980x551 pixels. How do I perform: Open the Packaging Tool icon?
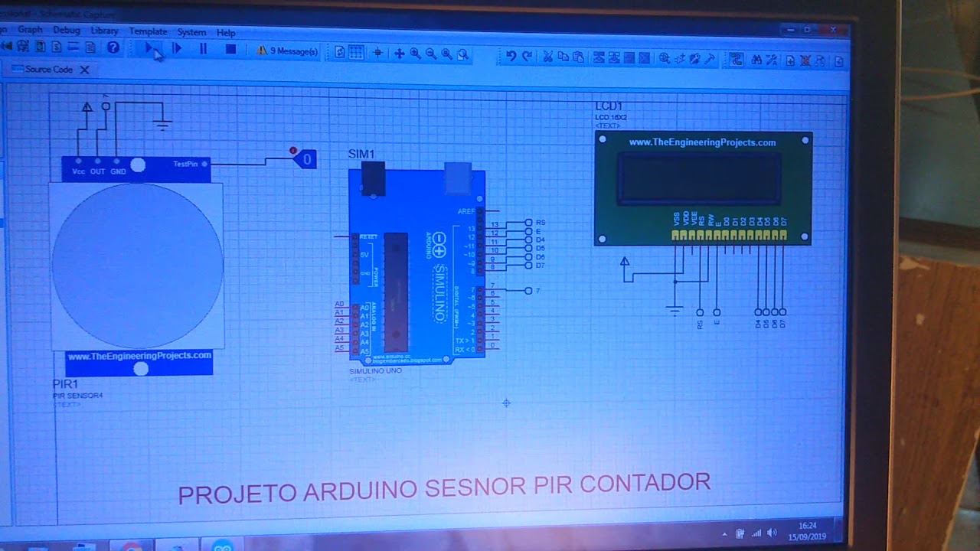coord(695,59)
